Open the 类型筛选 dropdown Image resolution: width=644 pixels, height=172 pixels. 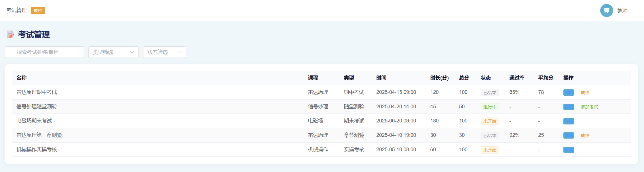(x=113, y=52)
